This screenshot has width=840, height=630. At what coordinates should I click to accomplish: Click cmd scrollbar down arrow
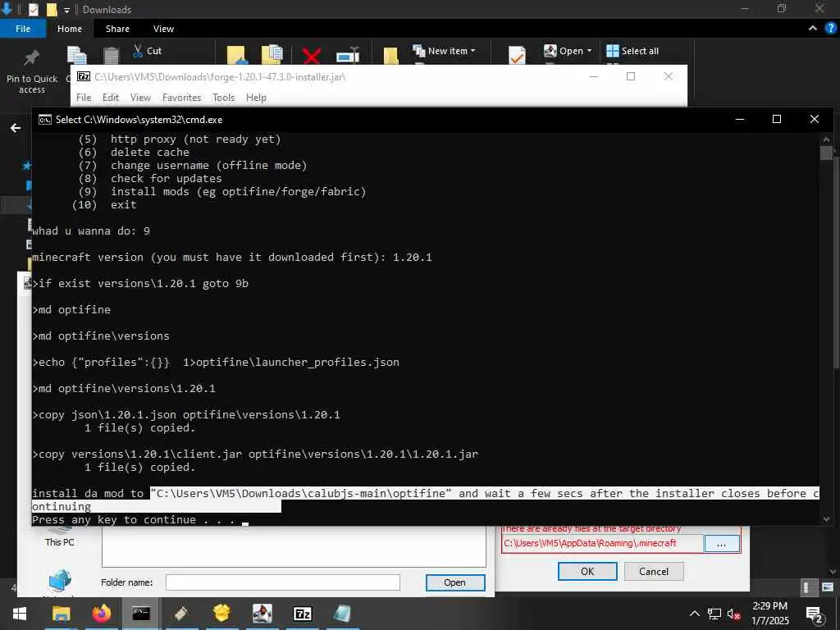[x=826, y=518]
